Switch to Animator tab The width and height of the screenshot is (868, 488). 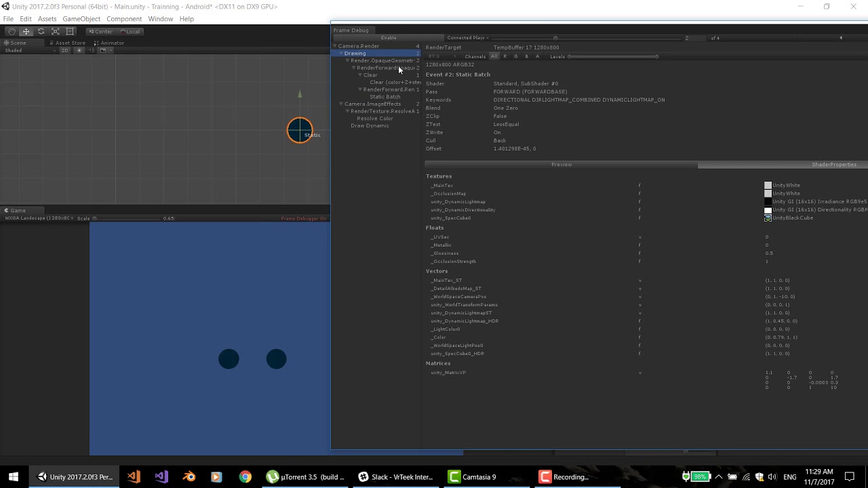pyautogui.click(x=109, y=43)
